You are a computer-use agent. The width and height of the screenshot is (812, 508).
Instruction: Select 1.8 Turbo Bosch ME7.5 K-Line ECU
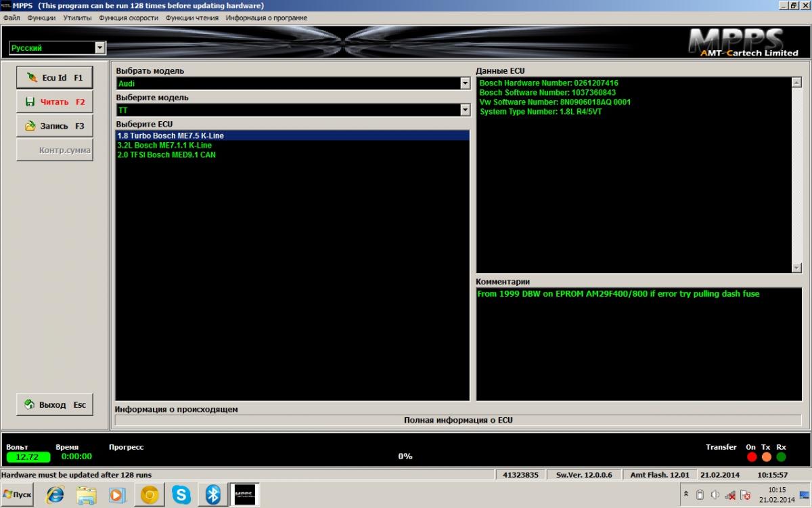(x=293, y=135)
